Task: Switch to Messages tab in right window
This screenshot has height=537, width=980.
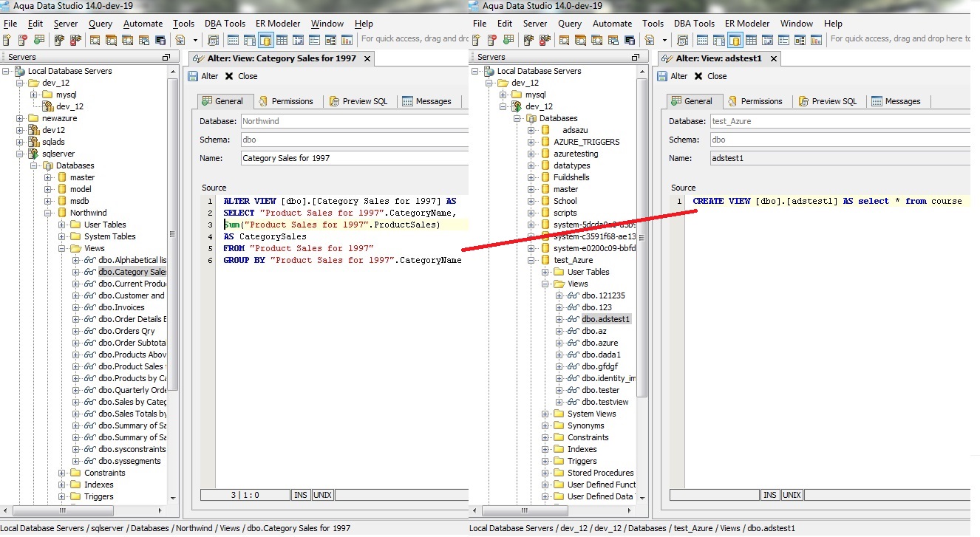Action: [896, 101]
